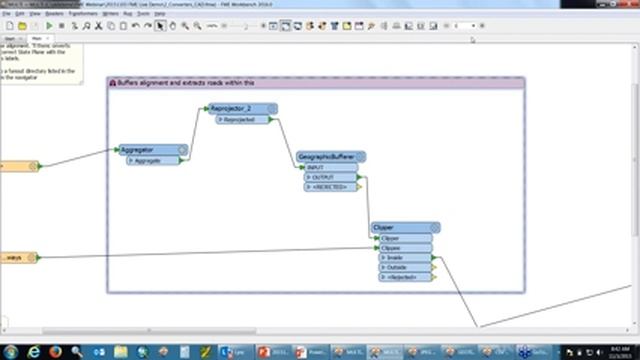Open the Run menu
This screenshot has height=360, width=640.
pyautogui.click(x=128, y=14)
